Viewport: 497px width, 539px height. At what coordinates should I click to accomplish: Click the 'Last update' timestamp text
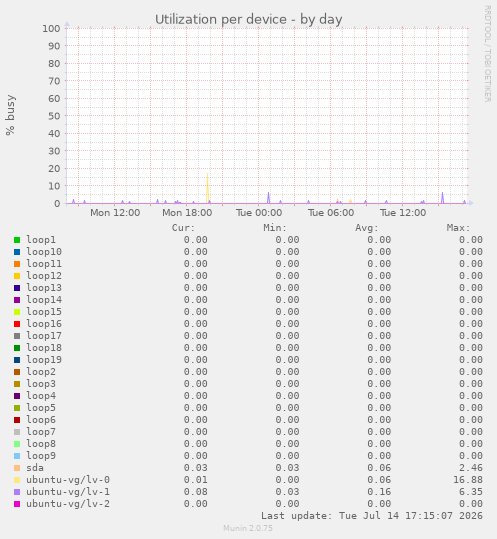pyautogui.click(x=372, y=516)
